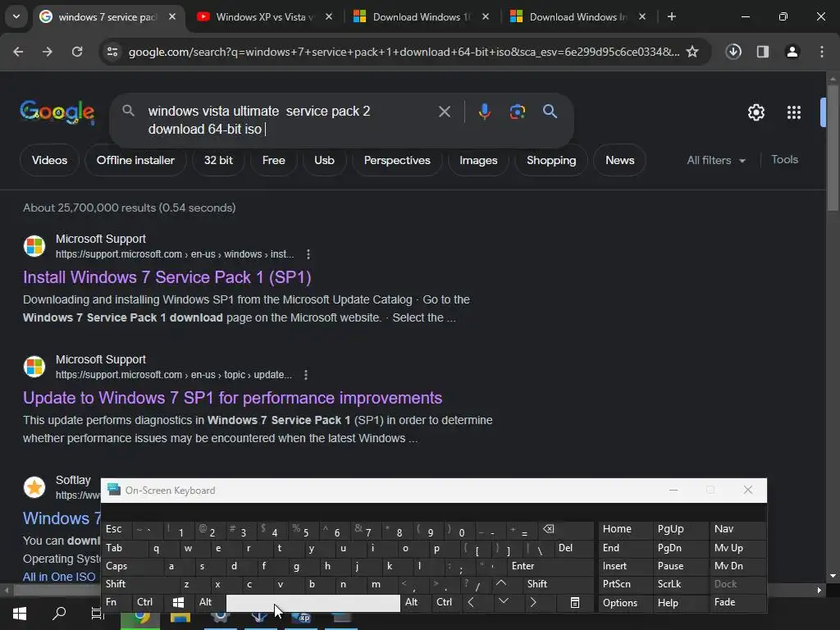
Task: Open the Chrome profile icon
Action: click(792, 52)
